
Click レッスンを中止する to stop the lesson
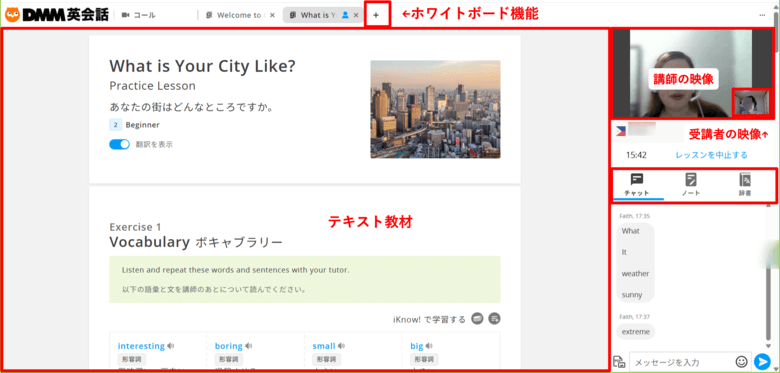[711, 155]
